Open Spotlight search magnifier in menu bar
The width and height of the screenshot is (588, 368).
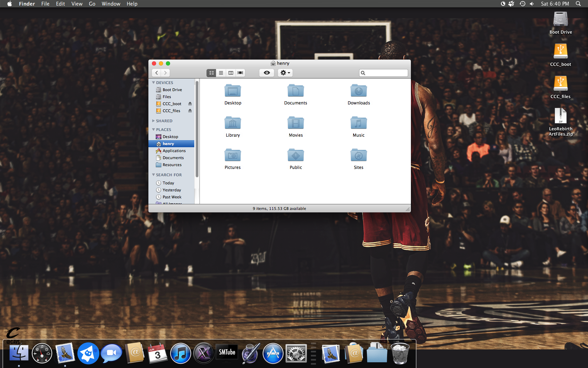[578, 4]
